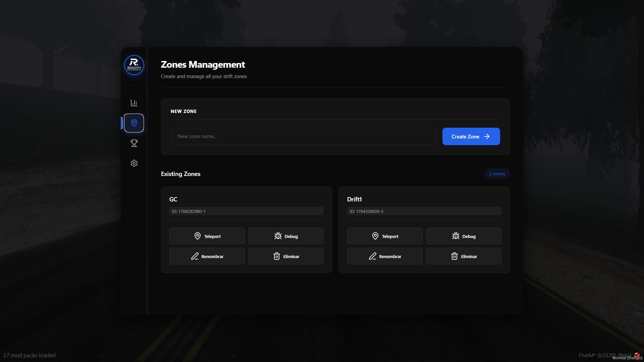Click the GC zone ID field

(246, 211)
